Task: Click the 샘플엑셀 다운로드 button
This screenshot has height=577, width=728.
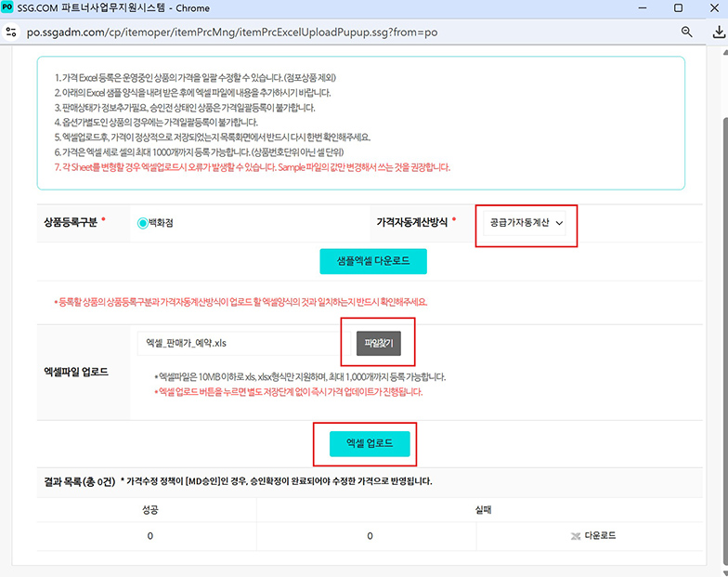Action: click(x=372, y=262)
